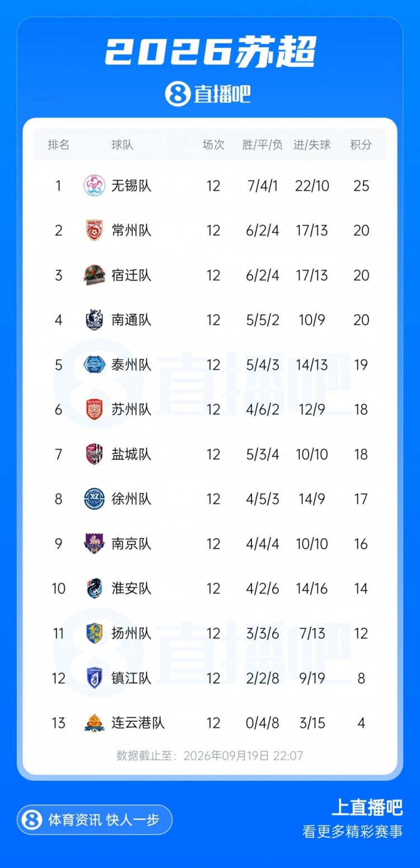This screenshot has width=420, height=868.
Task: Open the 泰州队 team badge
Action: 94,365
